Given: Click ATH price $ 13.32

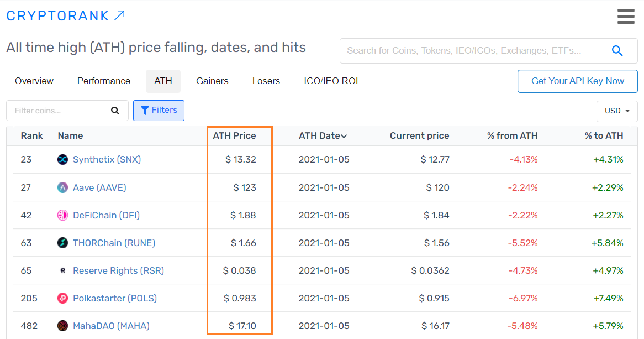Looking at the screenshot, I should [x=241, y=160].
